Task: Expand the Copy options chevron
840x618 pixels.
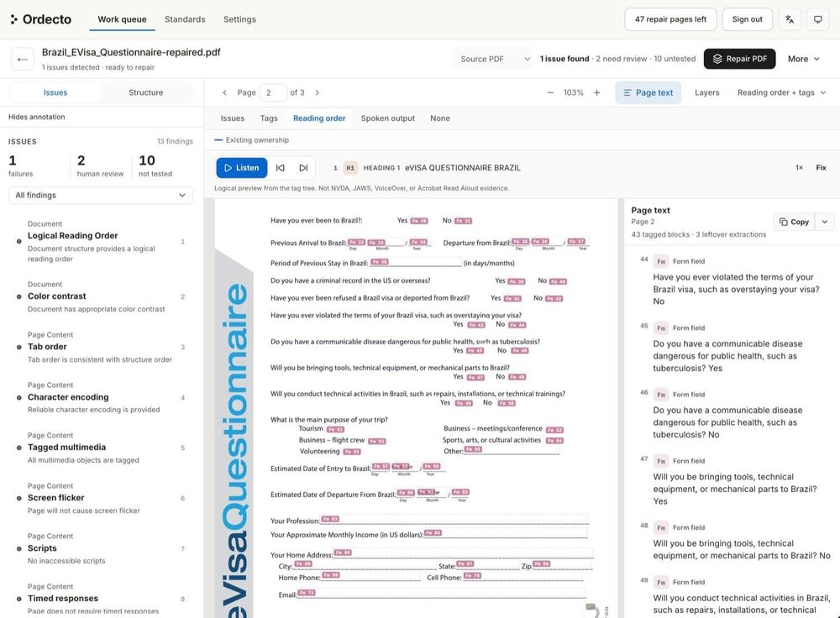Action: point(825,222)
